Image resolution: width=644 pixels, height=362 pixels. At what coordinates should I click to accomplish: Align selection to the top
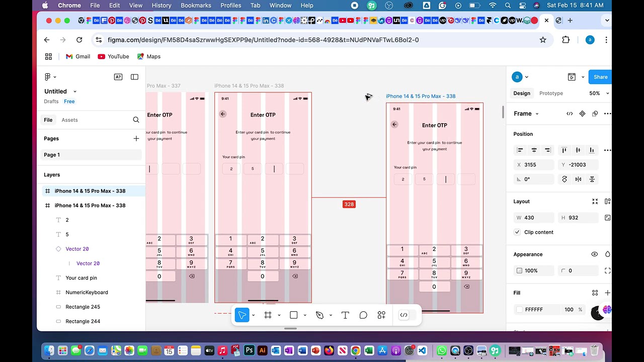tap(564, 150)
